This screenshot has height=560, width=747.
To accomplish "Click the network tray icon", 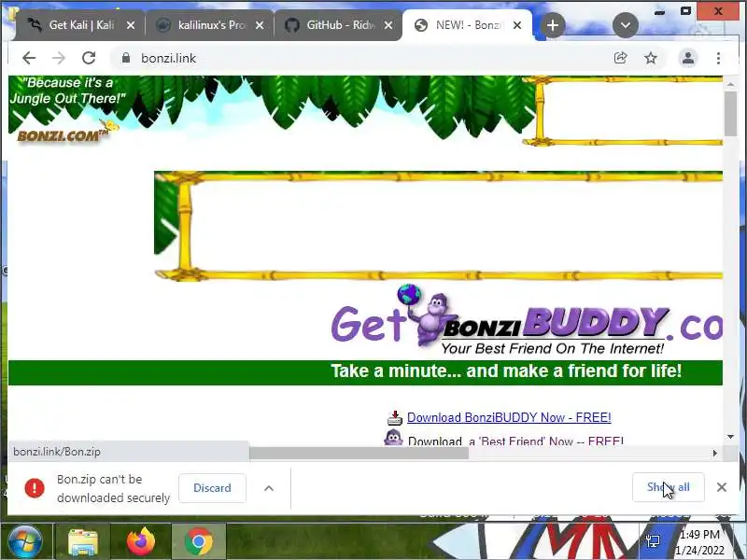I will click(x=653, y=540).
